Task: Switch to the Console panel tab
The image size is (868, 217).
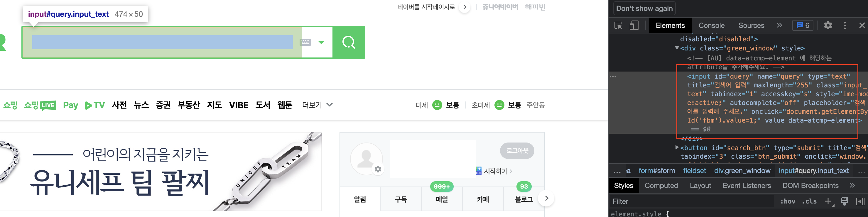Action: click(x=711, y=26)
